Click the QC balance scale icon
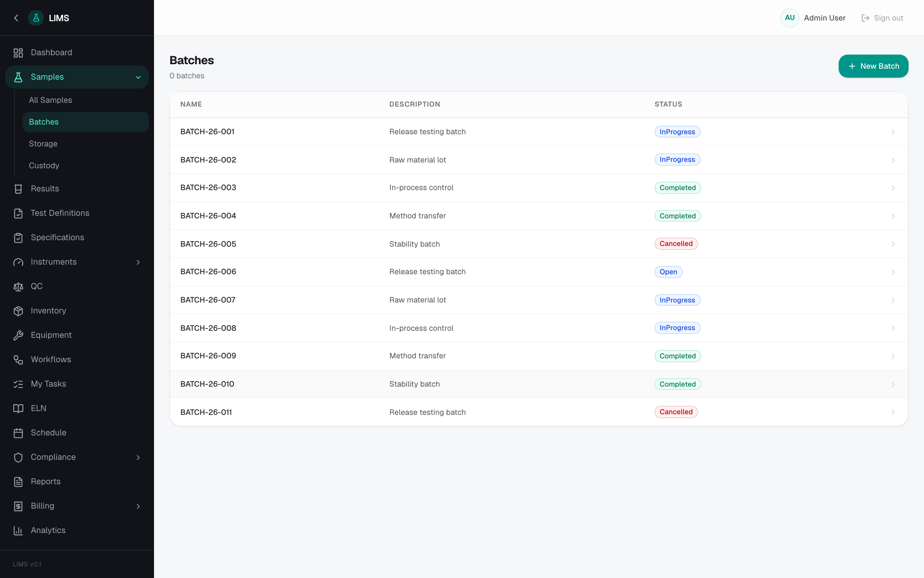Viewport: 924px width, 578px height. [x=18, y=287]
